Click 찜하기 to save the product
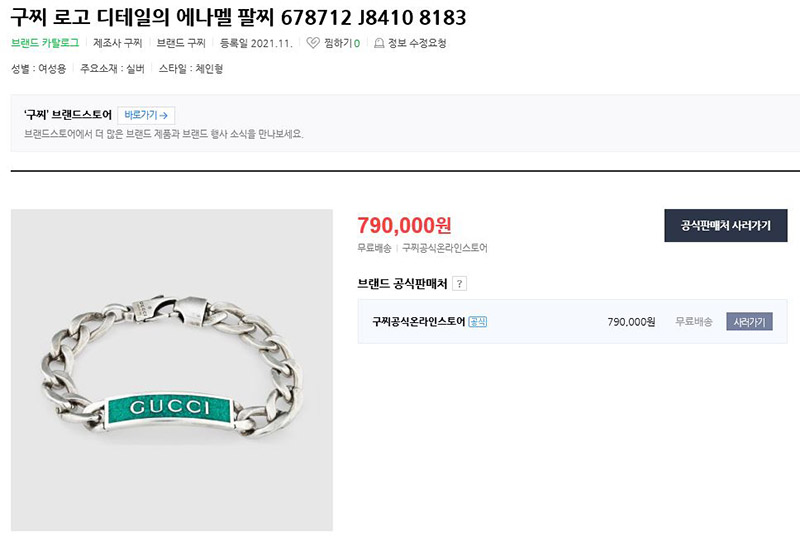Image resolution: width=800 pixels, height=542 pixels. click(x=341, y=43)
